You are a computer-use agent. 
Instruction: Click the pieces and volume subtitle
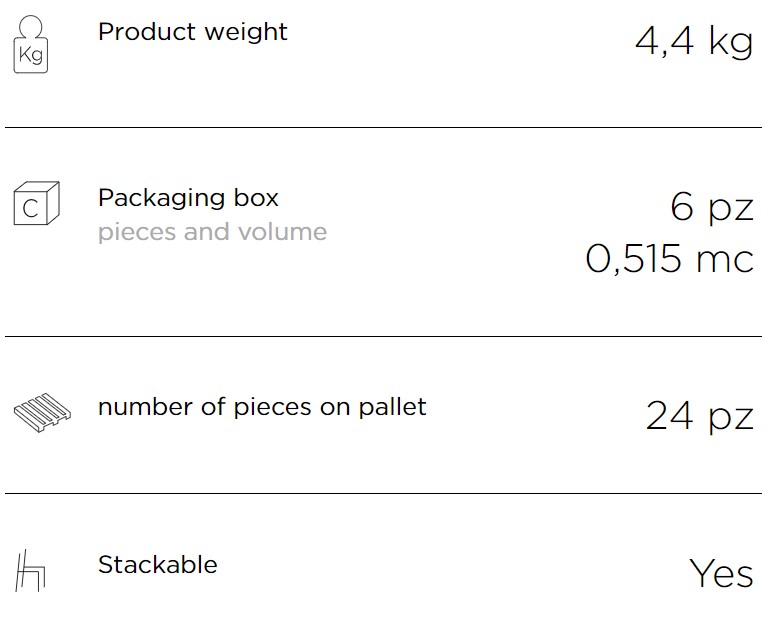click(212, 232)
